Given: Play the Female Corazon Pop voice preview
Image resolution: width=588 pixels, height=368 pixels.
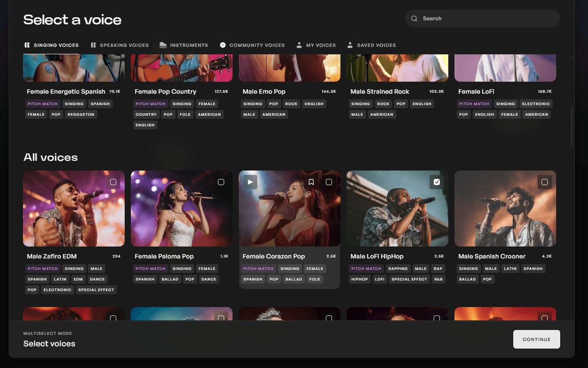Looking at the screenshot, I should [250, 182].
